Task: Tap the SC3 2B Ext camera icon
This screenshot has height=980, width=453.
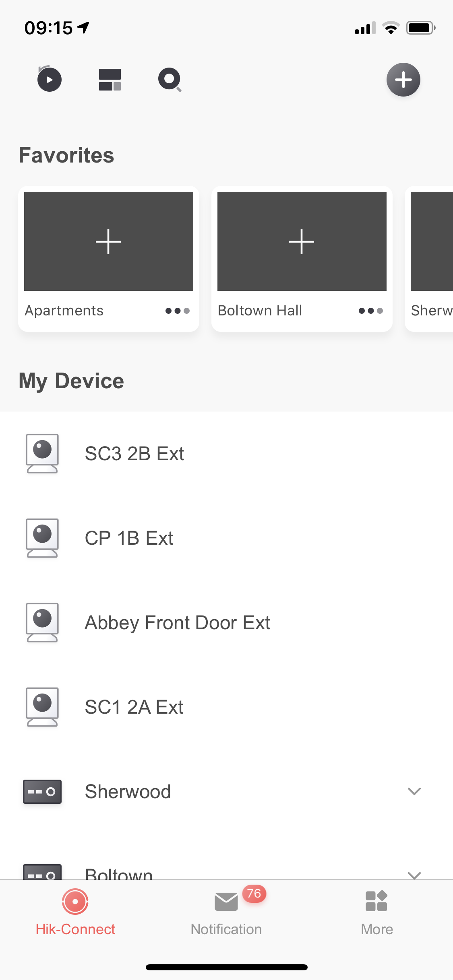Action: (42, 453)
